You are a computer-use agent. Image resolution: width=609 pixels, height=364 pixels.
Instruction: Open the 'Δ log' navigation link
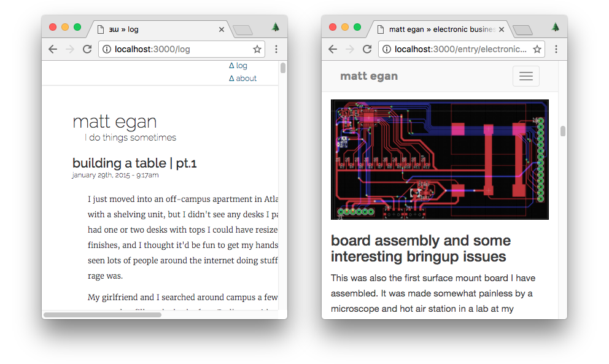click(x=238, y=66)
